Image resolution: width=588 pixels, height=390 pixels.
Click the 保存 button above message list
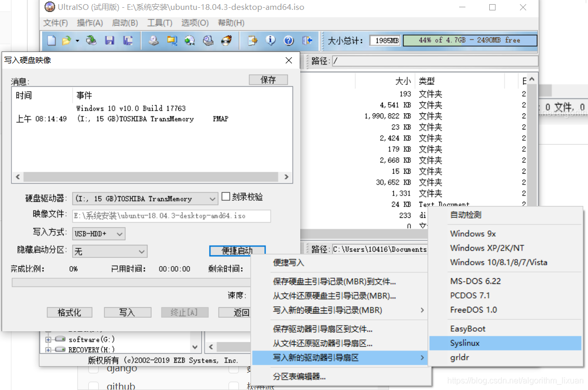[268, 80]
